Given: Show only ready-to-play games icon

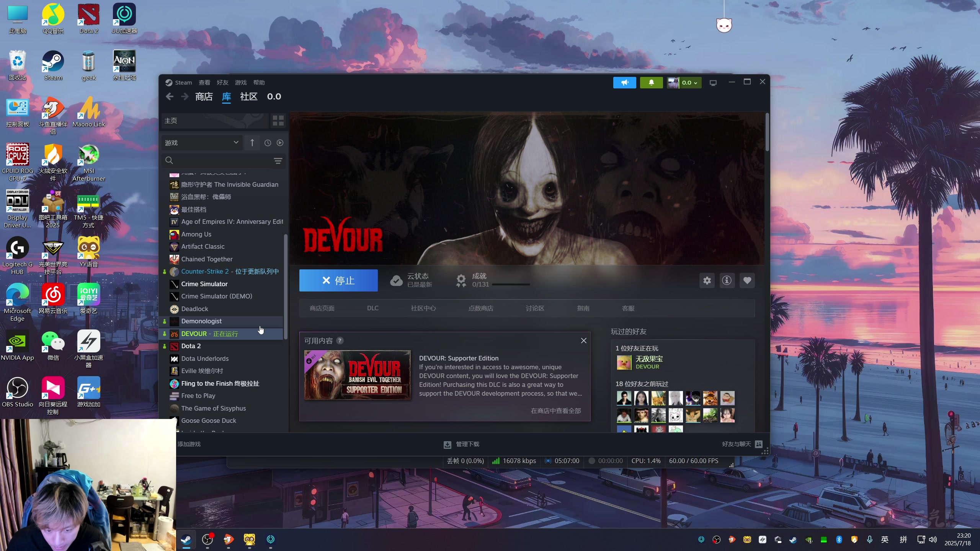Looking at the screenshot, I should click(x=280, y=143).
